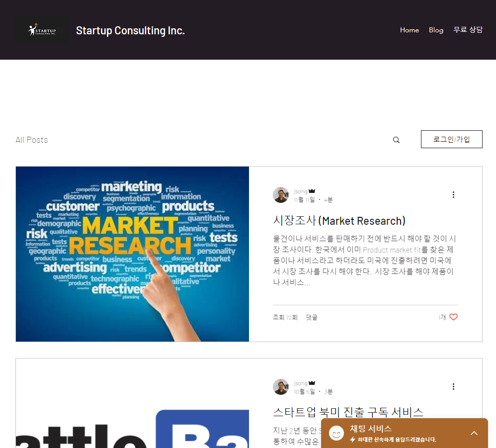496x448 pixels.
Task: Open 스타트업 북미 진출 구독 서비스 post
Action: click(348, 412)
